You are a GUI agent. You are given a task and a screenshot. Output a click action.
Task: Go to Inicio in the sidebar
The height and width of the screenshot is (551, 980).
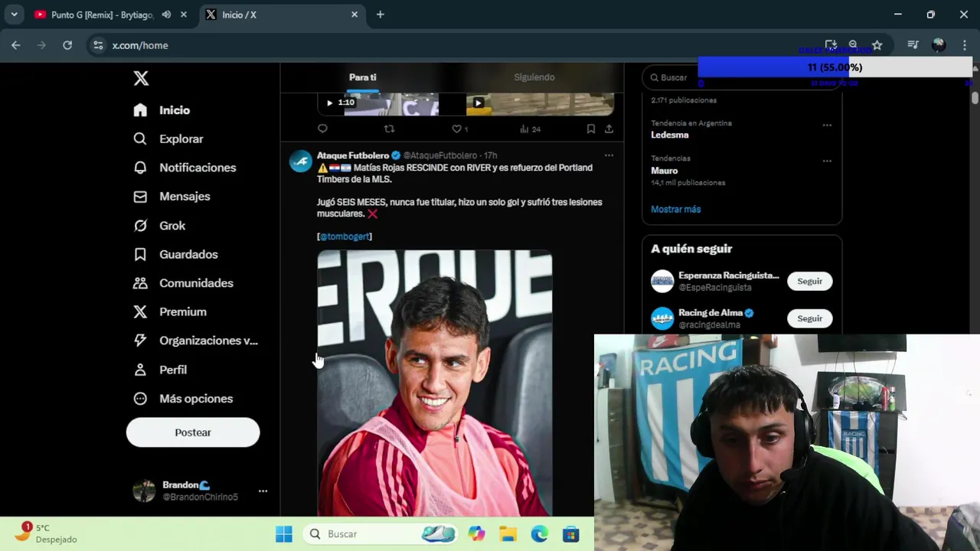click(162, 110)
